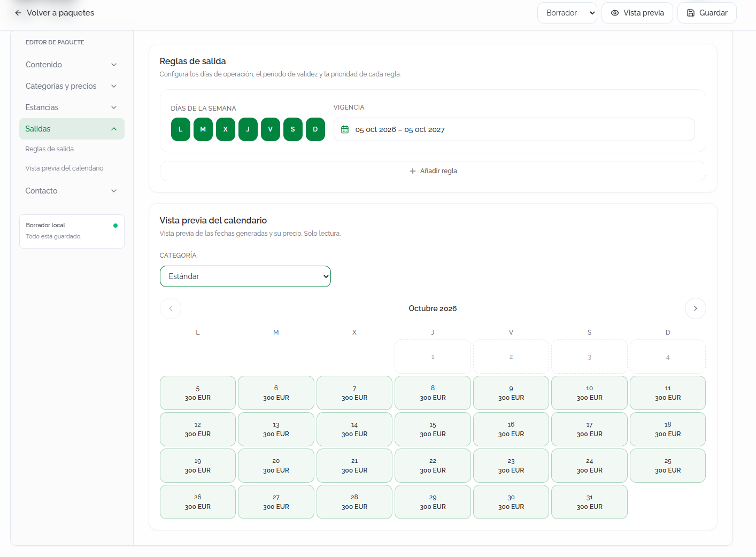Go to previous month in calendar preview
This screenshot has height=557, width=756.
coord(171,308)
